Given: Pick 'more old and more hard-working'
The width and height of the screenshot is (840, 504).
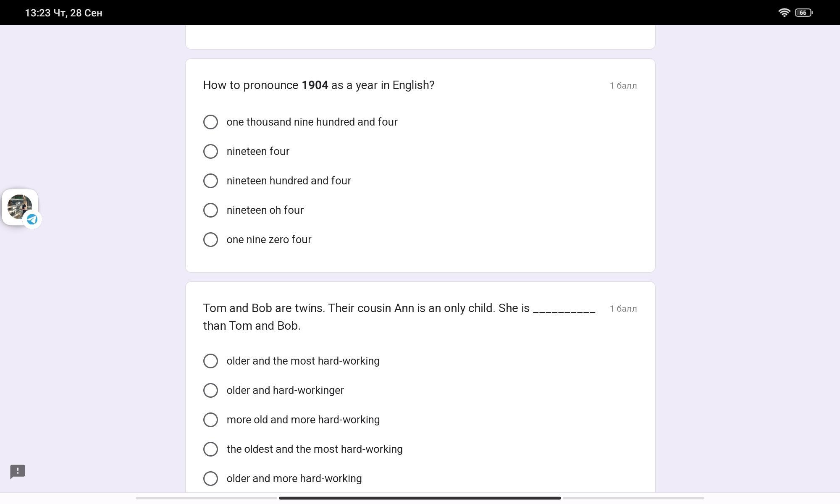Looking at the screenshot, I should [291, 420].
